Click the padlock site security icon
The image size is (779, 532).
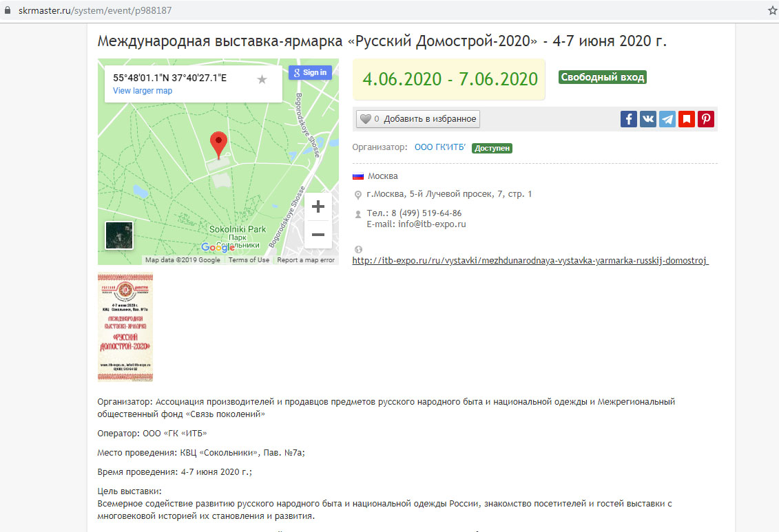point(8,10)
